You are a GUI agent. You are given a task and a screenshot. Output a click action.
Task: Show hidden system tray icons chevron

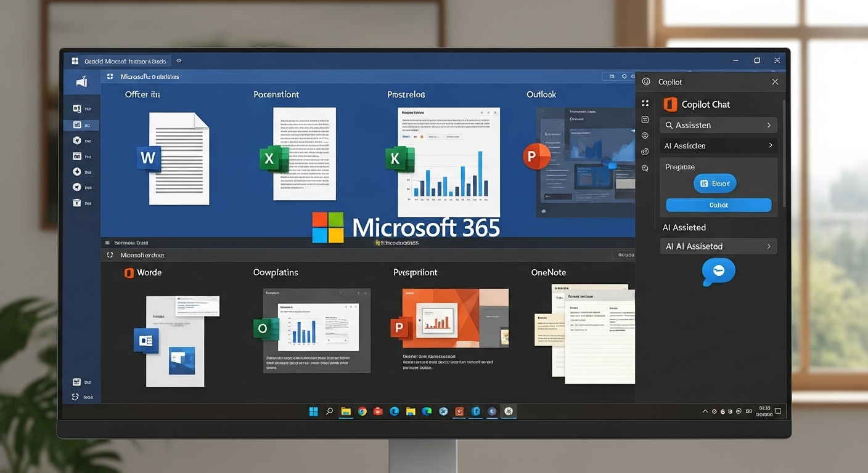coord(705,411)
